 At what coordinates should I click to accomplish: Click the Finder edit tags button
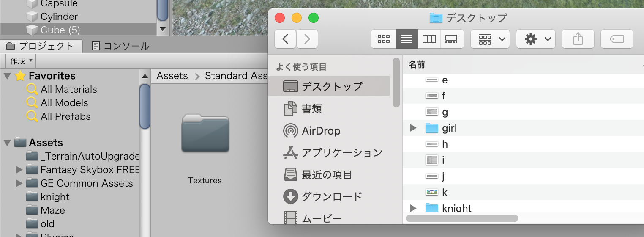[x=617, y=39]
